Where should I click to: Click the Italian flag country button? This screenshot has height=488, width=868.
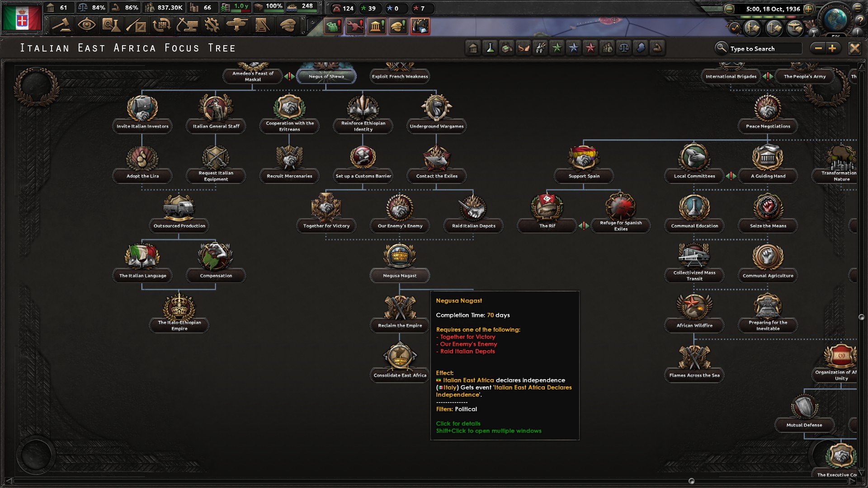click(22, 18)
